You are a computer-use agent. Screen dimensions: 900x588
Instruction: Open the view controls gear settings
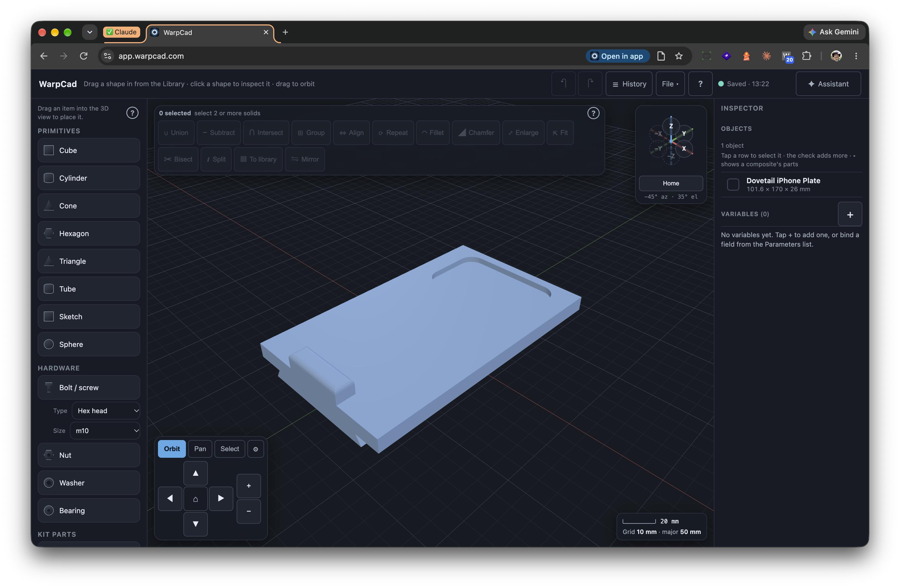tap(256, 449)
